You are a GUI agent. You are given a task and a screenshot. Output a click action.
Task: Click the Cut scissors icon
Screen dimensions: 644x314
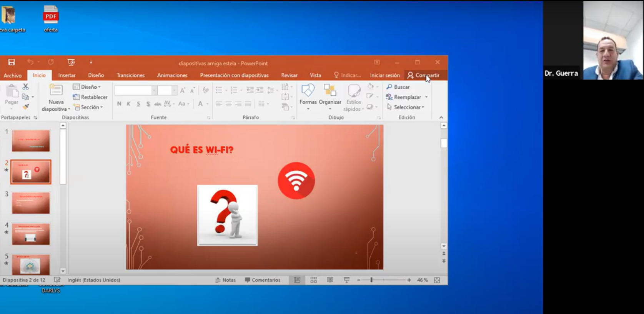pos(25,87)
